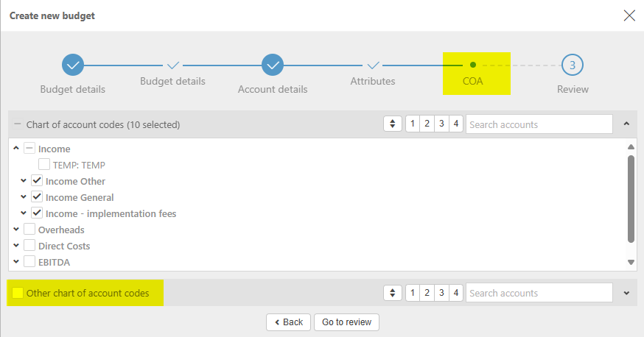This screenshot has height=337, width=644.
Task: Check the Overheads checkbox
Action: point(29,230)
